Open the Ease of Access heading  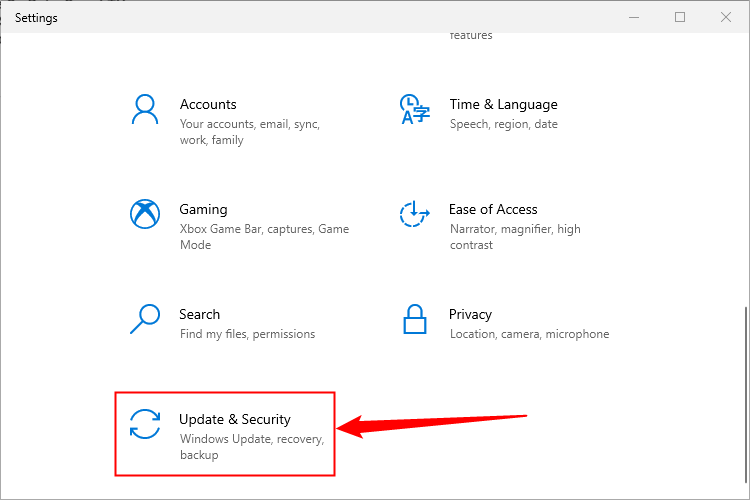tap(493, 210)
